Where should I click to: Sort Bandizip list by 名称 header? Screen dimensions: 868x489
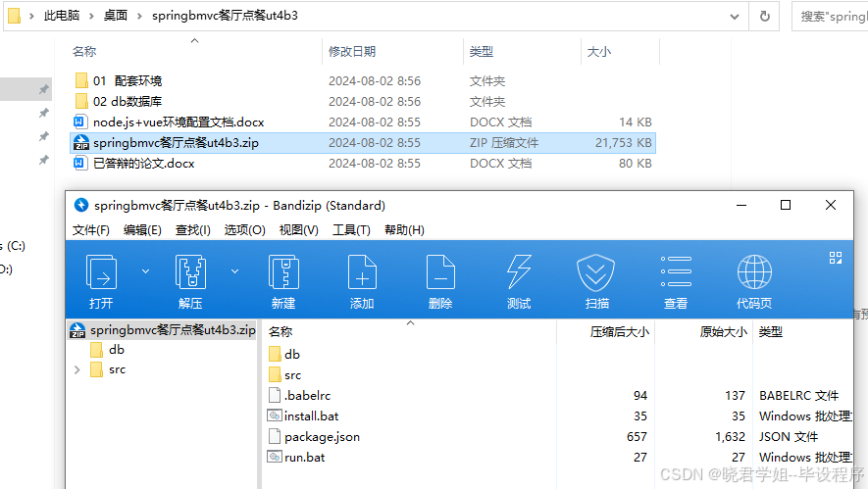[281, 332]
